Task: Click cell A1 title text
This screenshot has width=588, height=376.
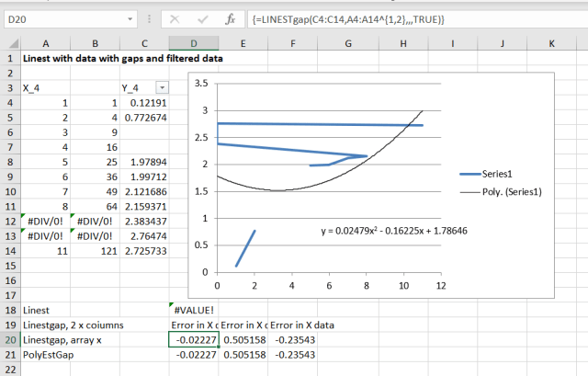Action: coord(124,58)
